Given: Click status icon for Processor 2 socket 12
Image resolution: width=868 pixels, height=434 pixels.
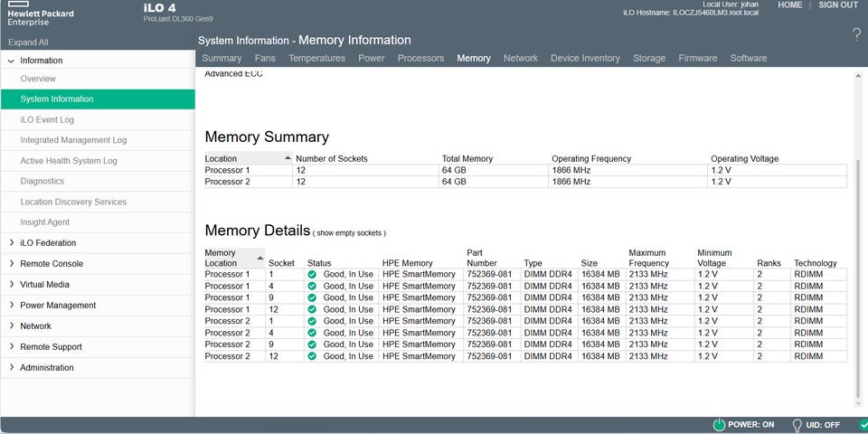Looking at the screenshot, I should click(312, 356).
